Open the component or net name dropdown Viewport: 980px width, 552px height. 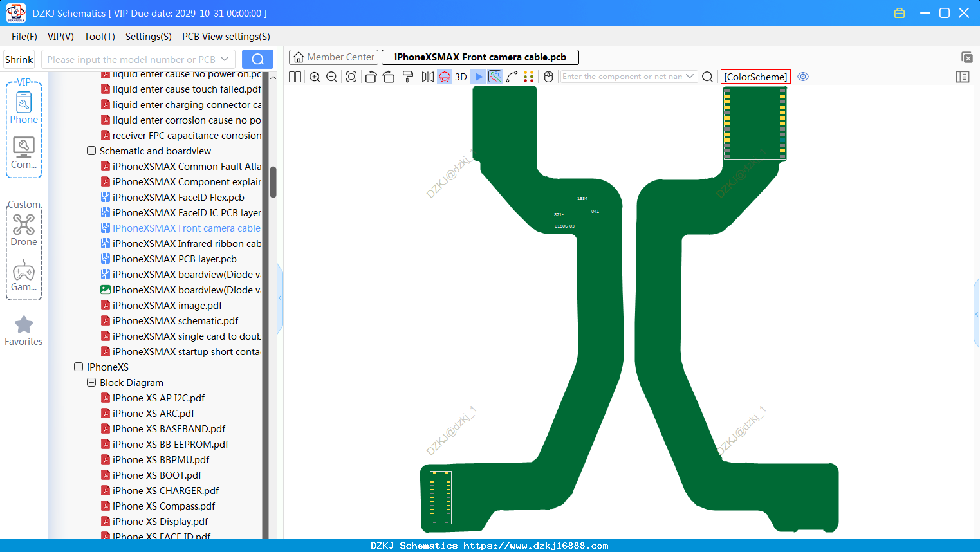coord(690,77)
